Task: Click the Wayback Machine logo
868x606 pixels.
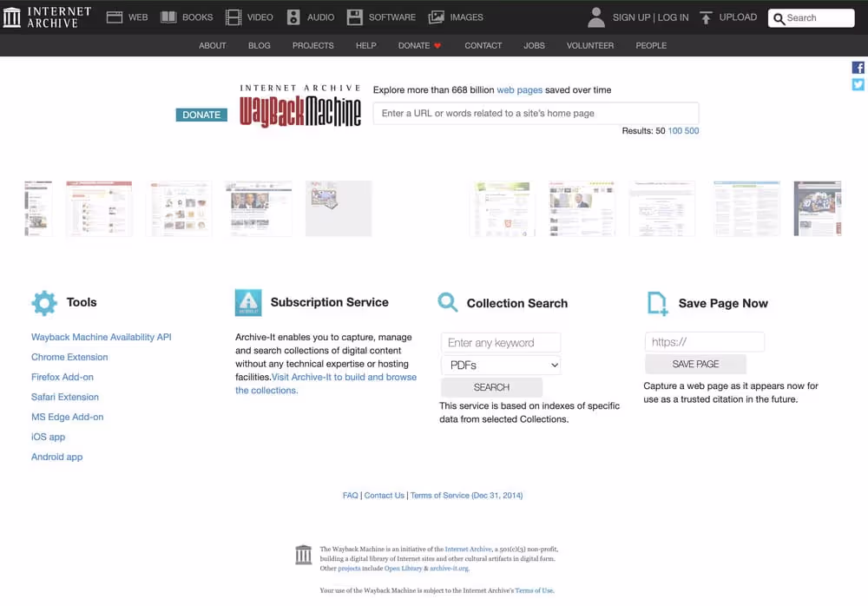Action: point(300,107)
